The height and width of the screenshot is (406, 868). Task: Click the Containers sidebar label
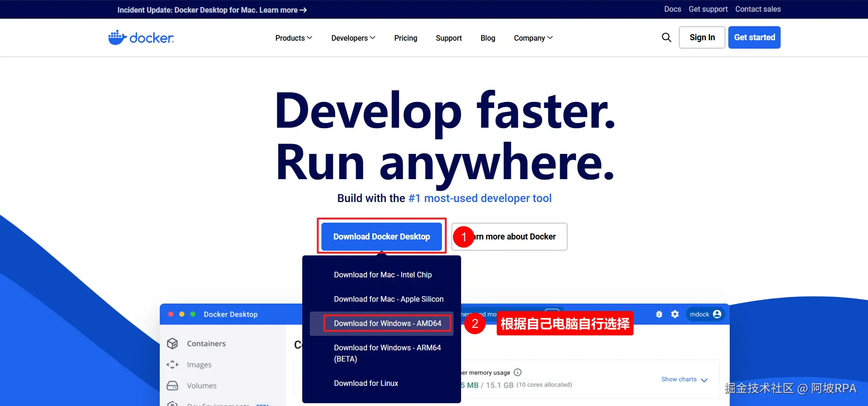(206, 343)
